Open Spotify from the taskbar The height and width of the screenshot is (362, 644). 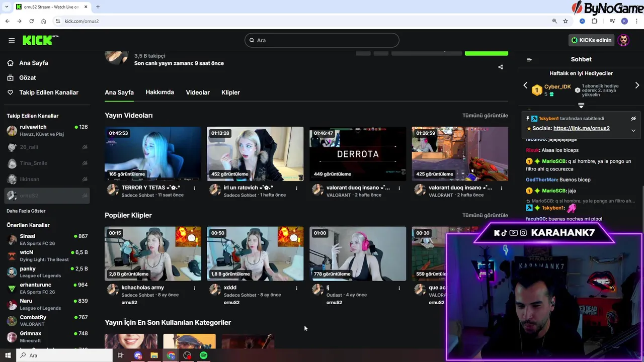click(203, 355)
